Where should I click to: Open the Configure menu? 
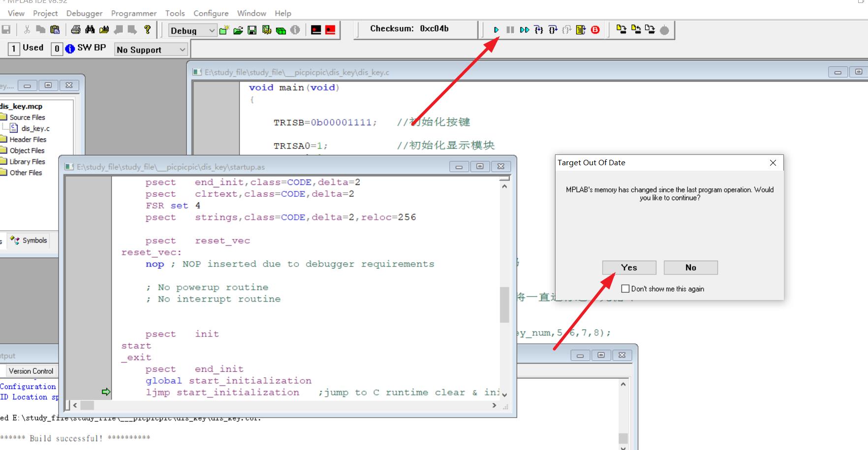point(211,13)
